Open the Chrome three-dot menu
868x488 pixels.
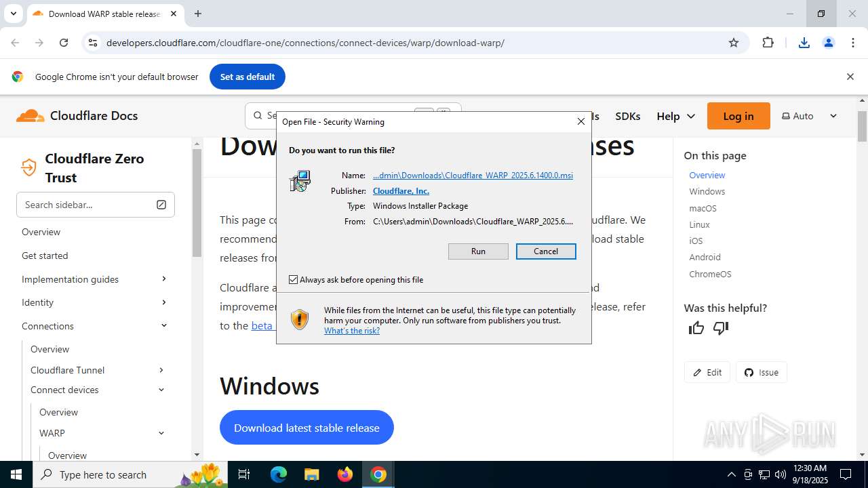pyautogui.click(x=853, y=43)
